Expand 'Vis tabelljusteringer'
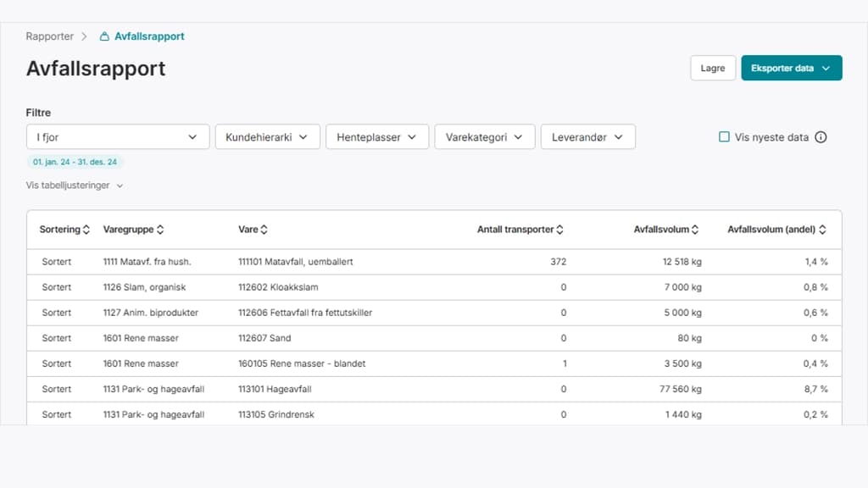The height and width of the screenshot is (488, 868). (75, 186)
